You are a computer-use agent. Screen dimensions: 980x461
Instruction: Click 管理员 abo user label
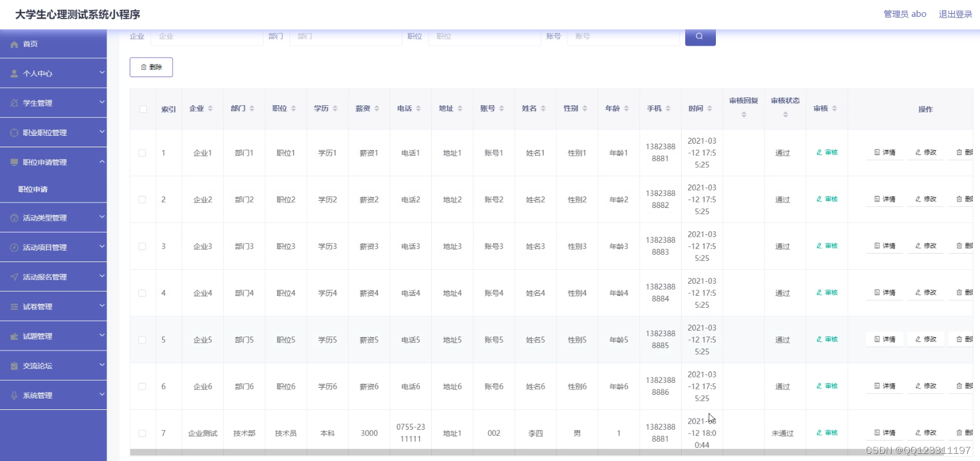(x=905, y=14)
